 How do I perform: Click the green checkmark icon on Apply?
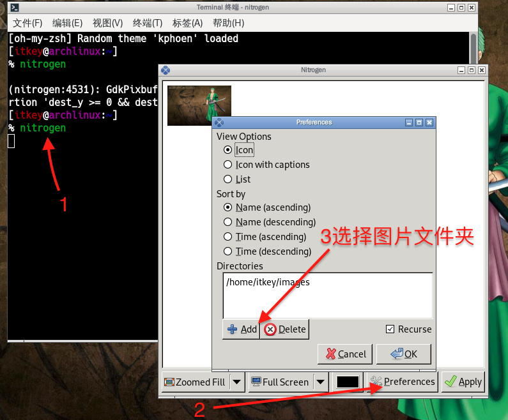tap(450, 382)
